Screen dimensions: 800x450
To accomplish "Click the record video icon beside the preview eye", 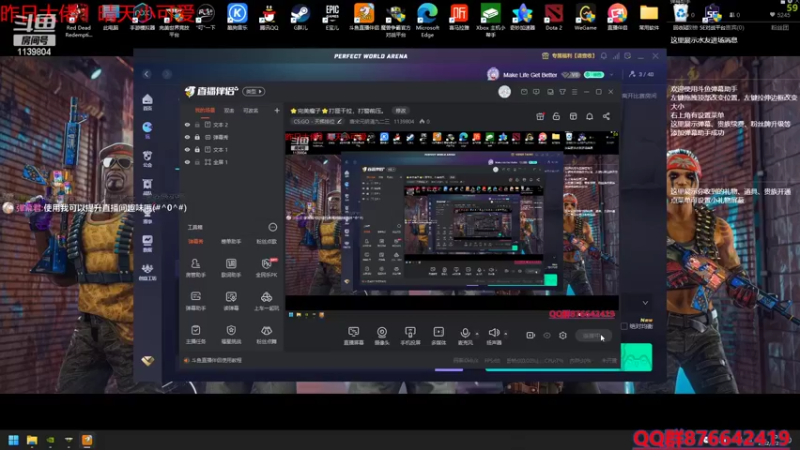I will 531,335.
